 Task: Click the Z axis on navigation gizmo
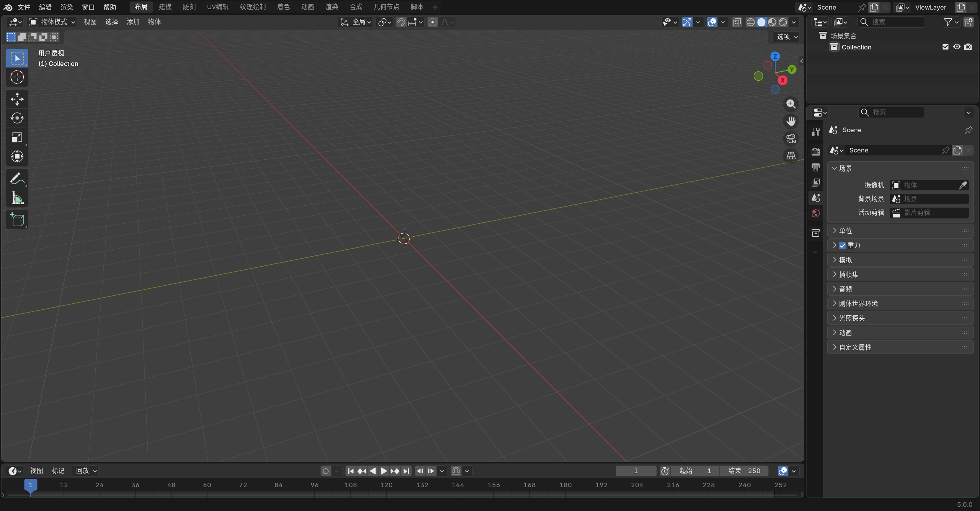775,56
